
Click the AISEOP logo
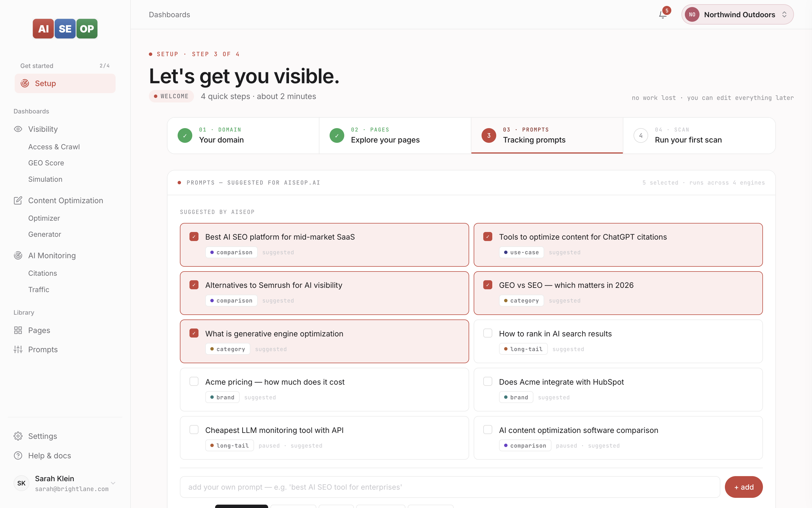pos(65,29)
